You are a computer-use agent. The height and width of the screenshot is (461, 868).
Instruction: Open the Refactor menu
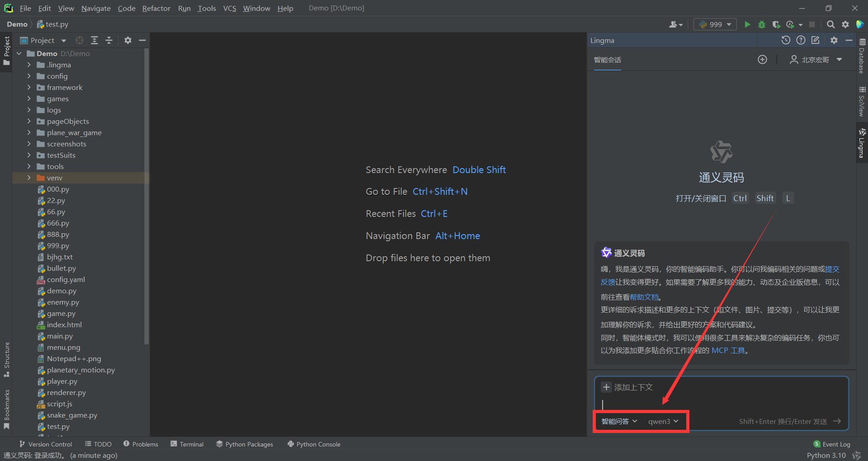[156, 8]
